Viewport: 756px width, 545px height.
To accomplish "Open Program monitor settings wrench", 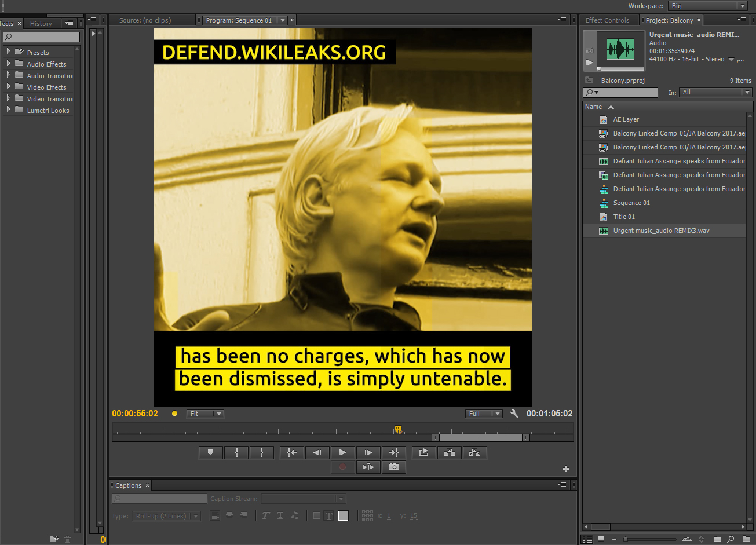I will 514,414.
